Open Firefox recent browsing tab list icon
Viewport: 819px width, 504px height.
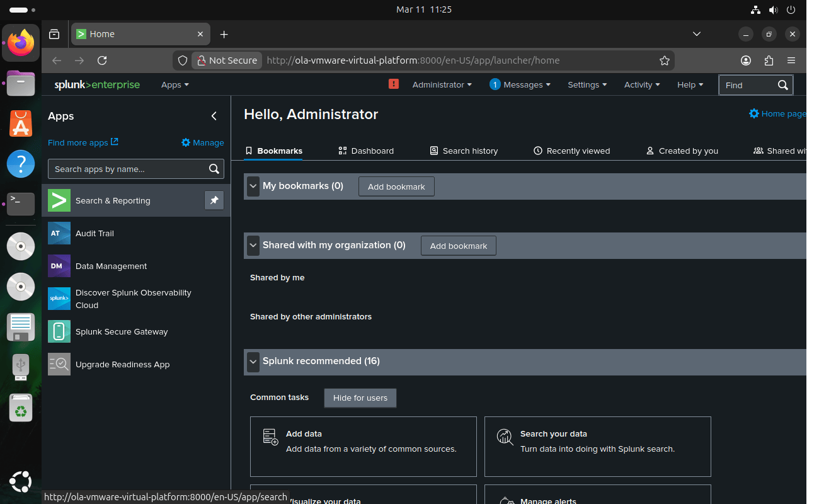[x=54, y=34]
